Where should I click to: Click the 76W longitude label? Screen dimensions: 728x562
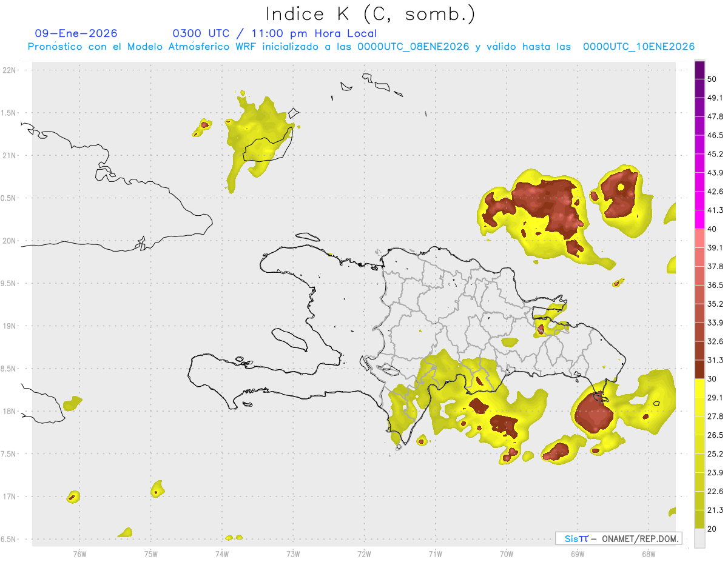tap(79, 554)
